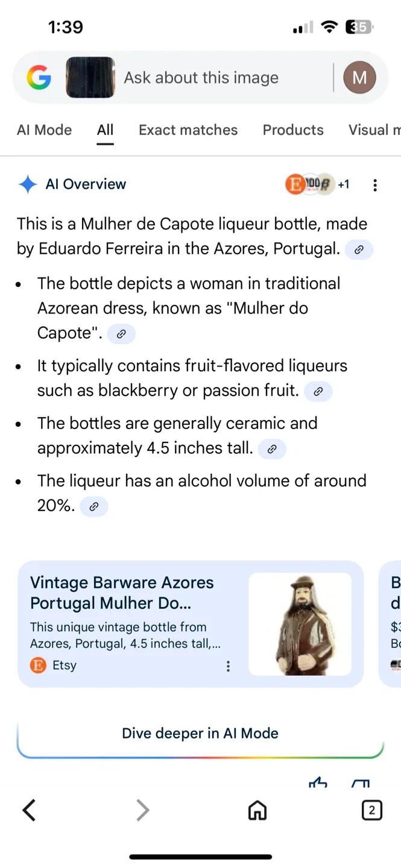Open the Vintage Barware Azores Portugal listing

(121, 593)
